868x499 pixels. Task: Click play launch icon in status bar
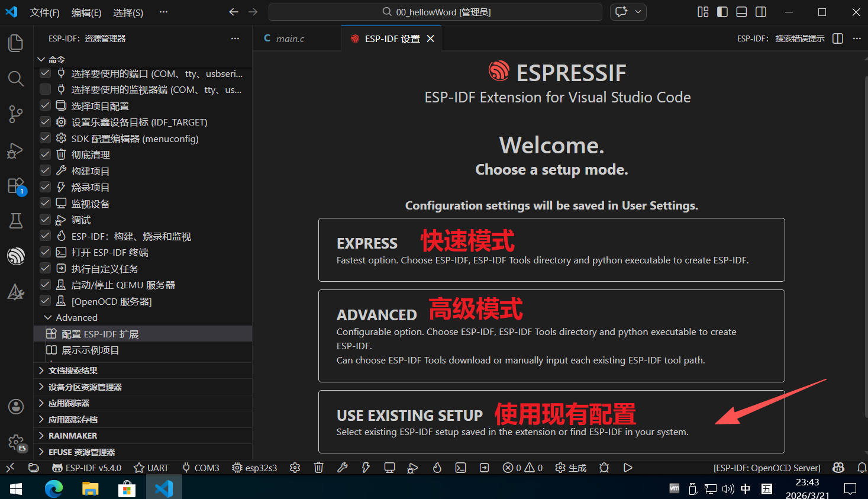coord(628,468)
